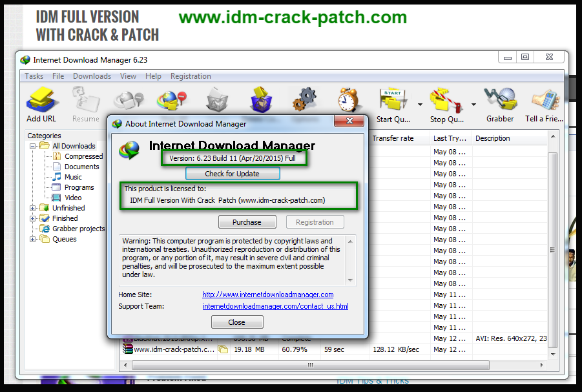Collapse the All Downloads tree node
The image size is (582, 392).
click(33, 146)
